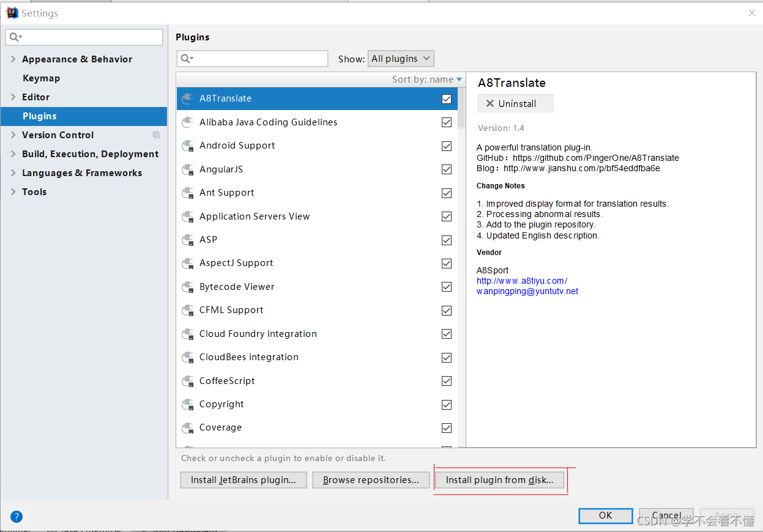Toggle Application Servers View checkbox
The width and height of the screenshot is (763, 532).
447,216
